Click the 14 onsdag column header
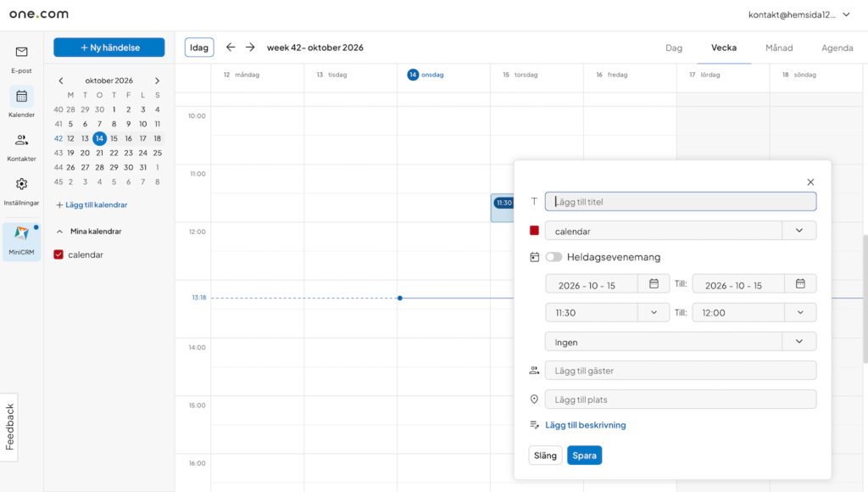Viewport: 868px width, 492px height. [x=426, y=75]
